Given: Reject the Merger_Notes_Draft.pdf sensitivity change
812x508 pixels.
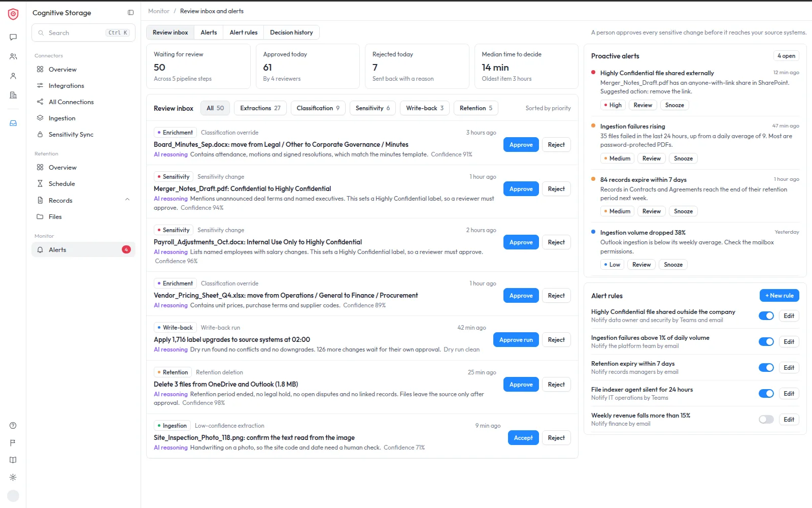Looking at the screenshot, I should click(x=556, y=189).
